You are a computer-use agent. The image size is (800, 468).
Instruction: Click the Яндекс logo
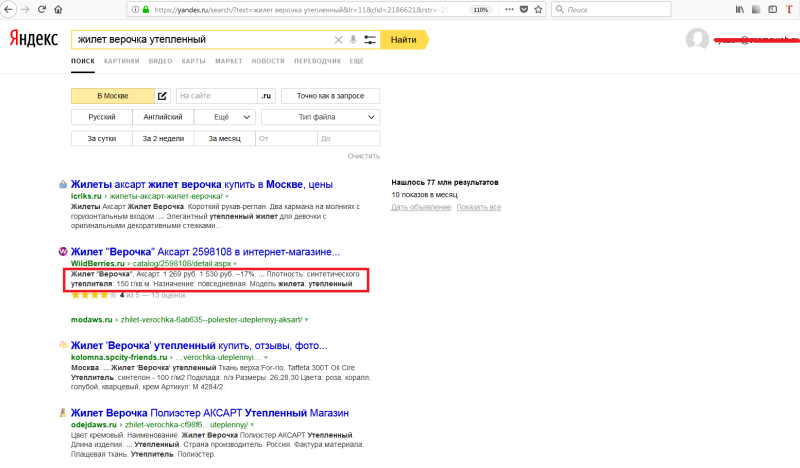(34, 38)
